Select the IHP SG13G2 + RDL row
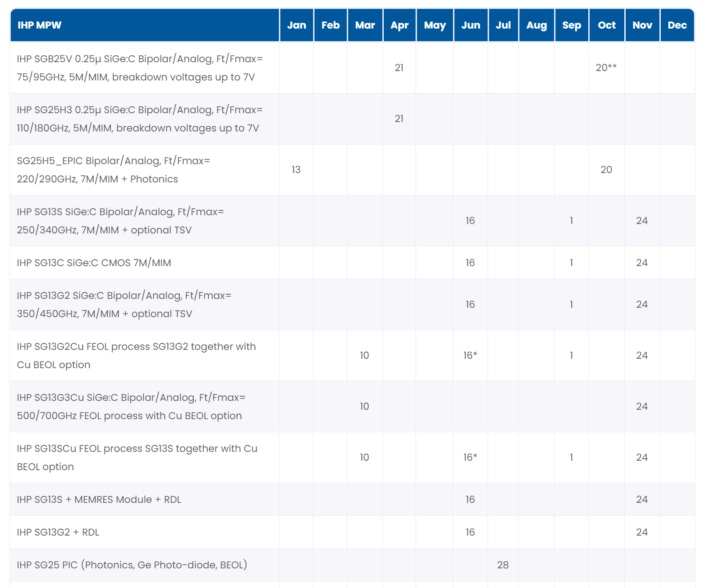This screenshot has height=588, width=709. [x=58, y=532]
